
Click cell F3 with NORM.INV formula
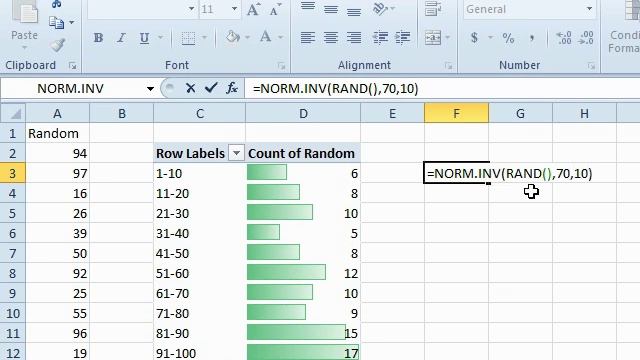click(x=456, y=173)
